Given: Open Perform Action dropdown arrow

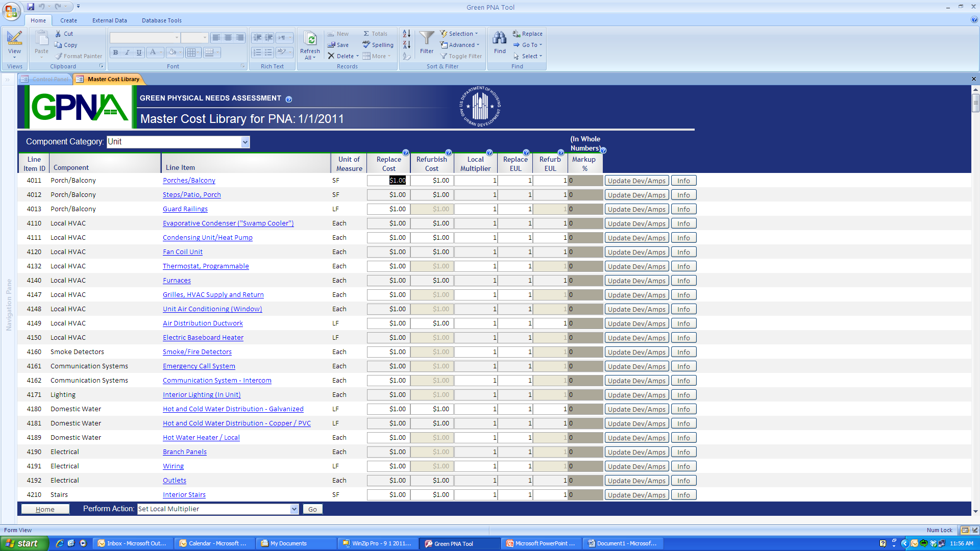Looking at the screenshot, I should [x=294, y=509].
